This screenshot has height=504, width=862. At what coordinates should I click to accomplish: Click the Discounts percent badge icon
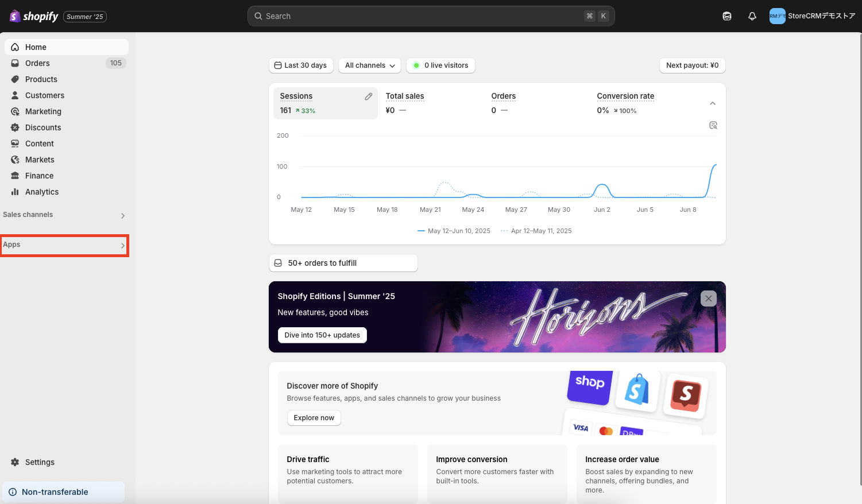point(15,127)
